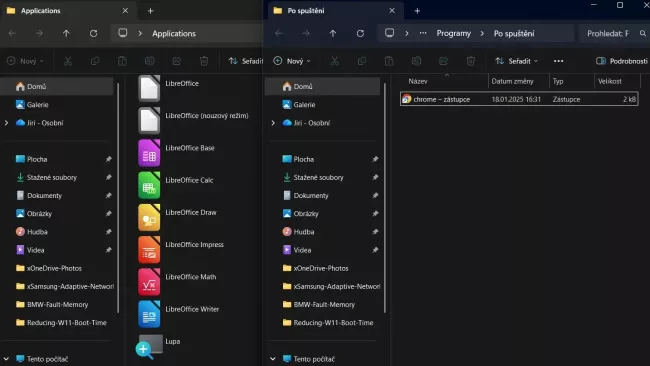Open the three-dots more options menu
This screenshot has height=366, width=650.
558,61
